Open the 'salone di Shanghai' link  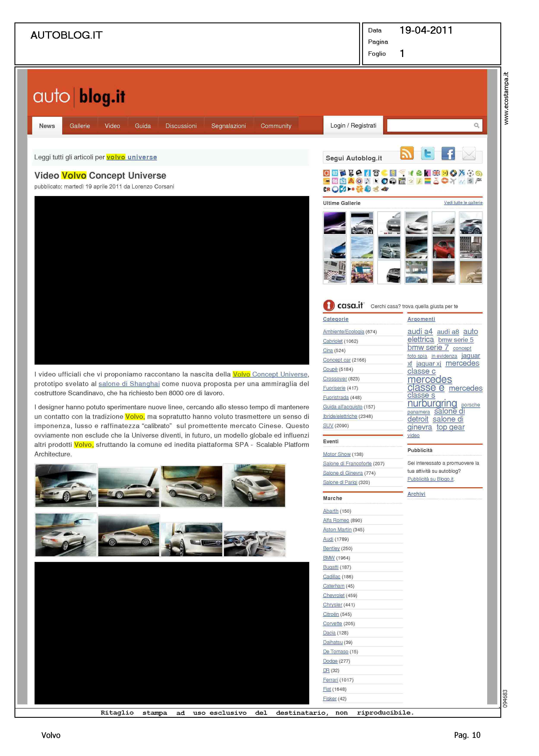pos(129,384)
